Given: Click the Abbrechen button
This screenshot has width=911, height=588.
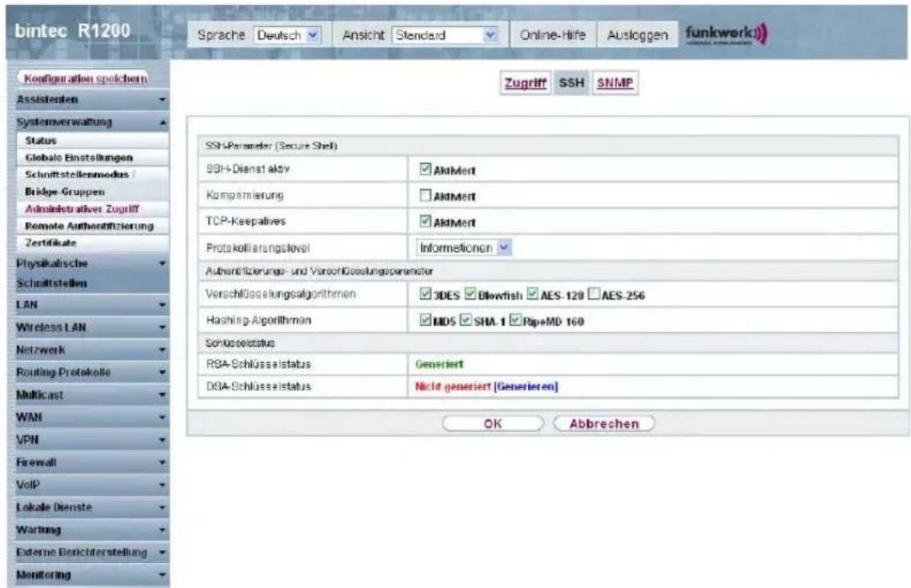Looking at the screenshot, I should [x=604, y=423].
